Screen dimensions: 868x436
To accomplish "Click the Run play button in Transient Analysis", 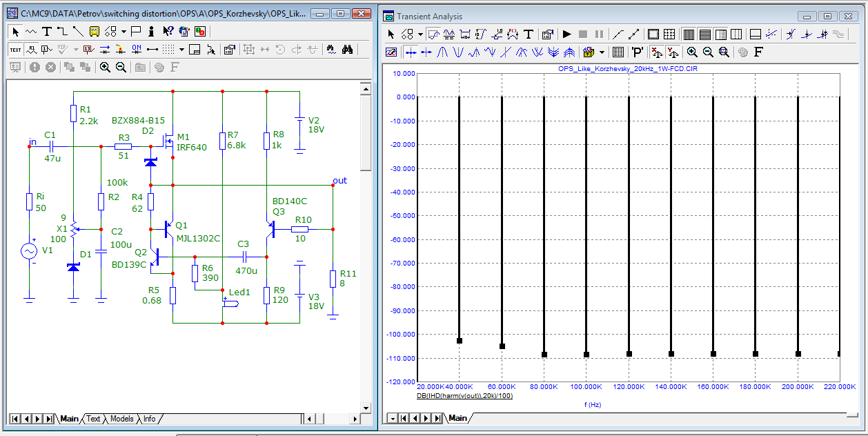I will tap(567, 34).
